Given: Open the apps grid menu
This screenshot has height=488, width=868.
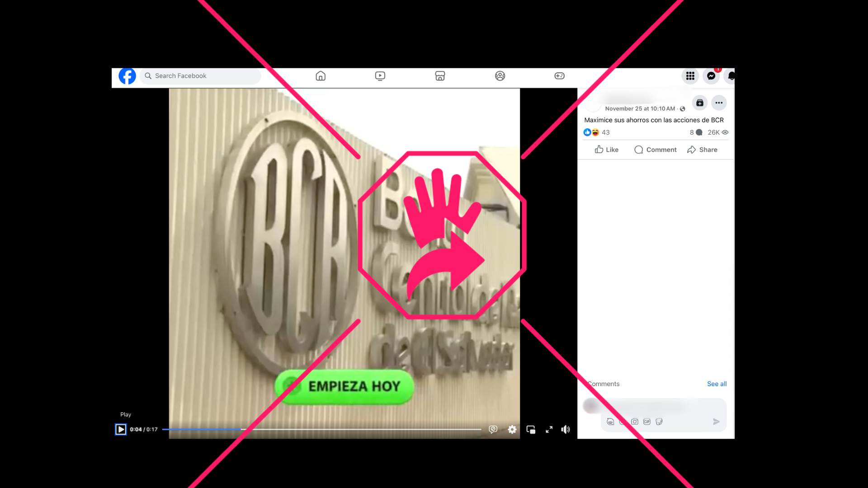Looking at the screenshot, I should coord(690,76).
